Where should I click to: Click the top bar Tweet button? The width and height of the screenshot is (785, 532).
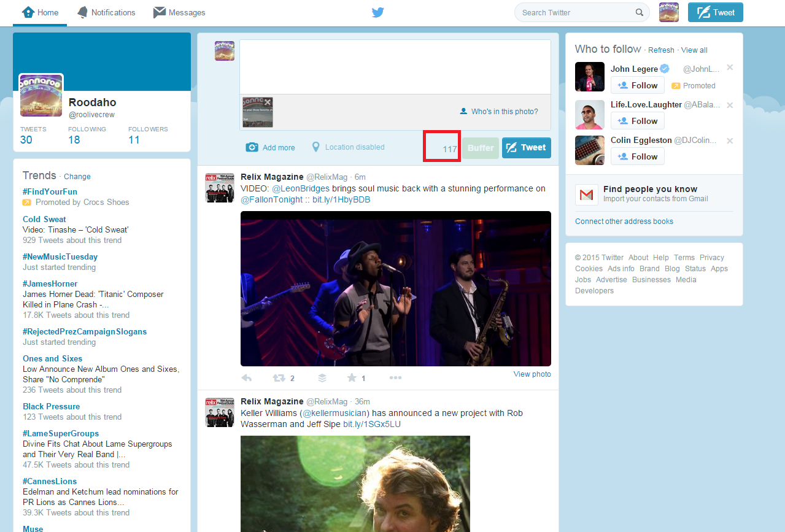716,12
